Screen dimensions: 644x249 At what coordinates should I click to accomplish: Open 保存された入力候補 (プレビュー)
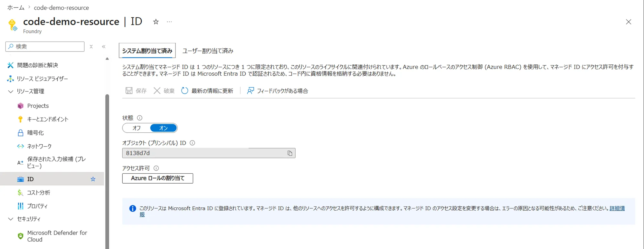point(56,162)
